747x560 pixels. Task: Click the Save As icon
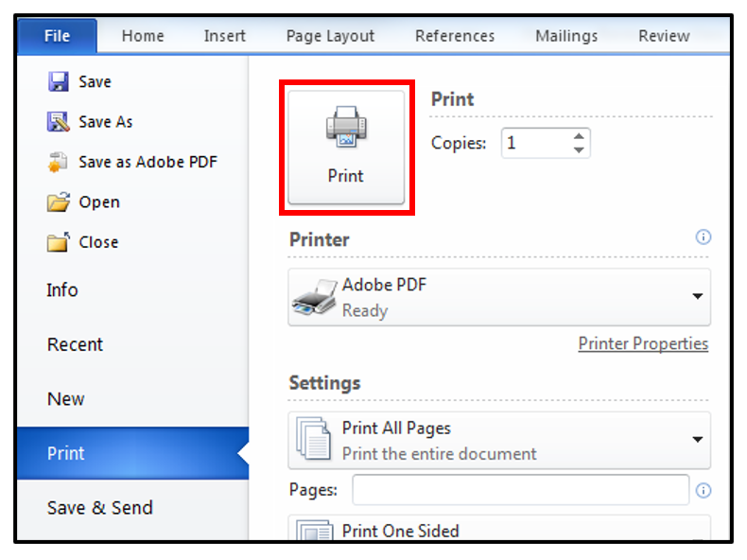pyautogui.click(x=58, y=122)
